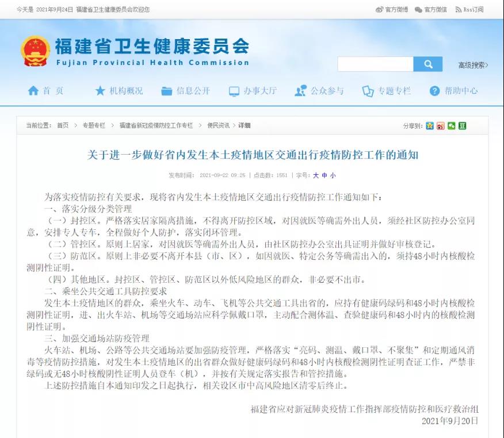Share the article to QQ Zone
Image resolution: width=504 pixels, height=438 pixels.
(430, 126)
